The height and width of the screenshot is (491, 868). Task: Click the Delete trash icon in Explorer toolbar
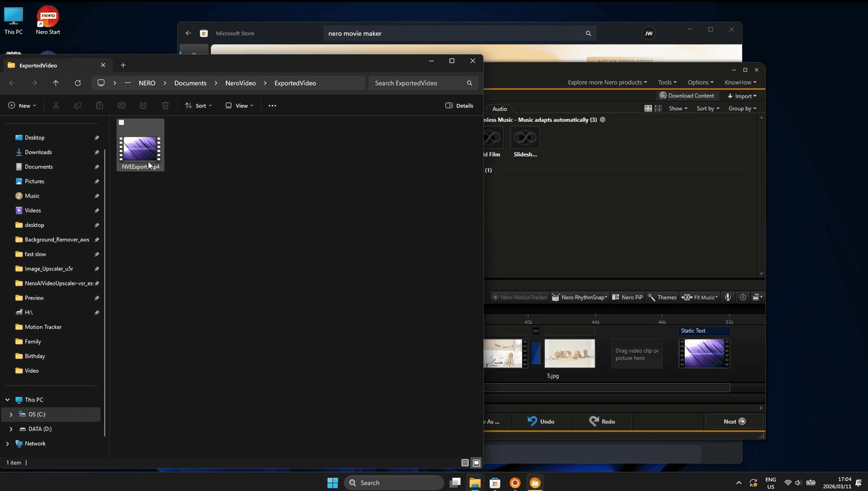[x=165, y=106]
